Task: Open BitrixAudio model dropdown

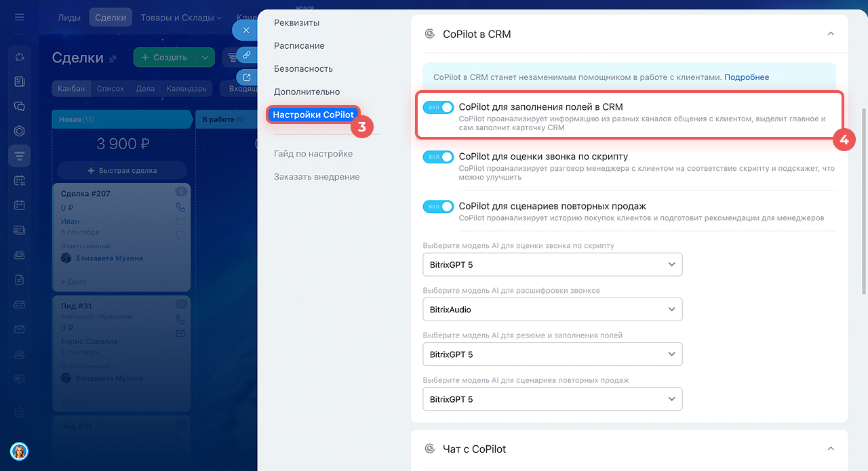Action: [552, 309]
